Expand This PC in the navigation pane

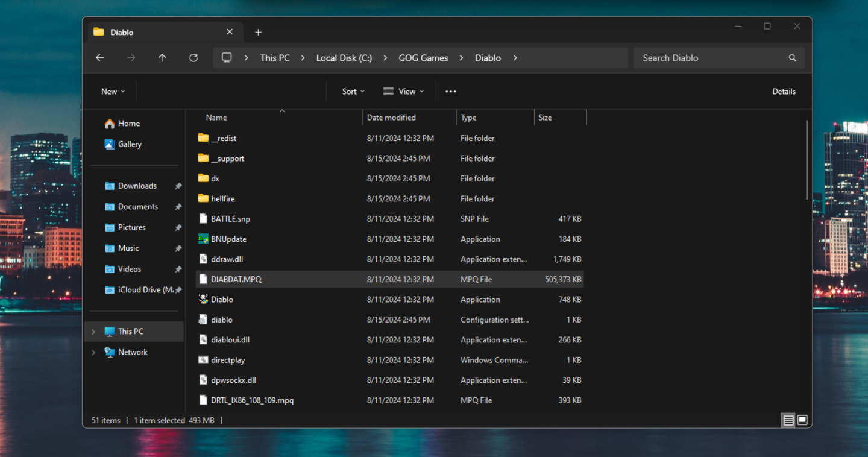[92, 331]
